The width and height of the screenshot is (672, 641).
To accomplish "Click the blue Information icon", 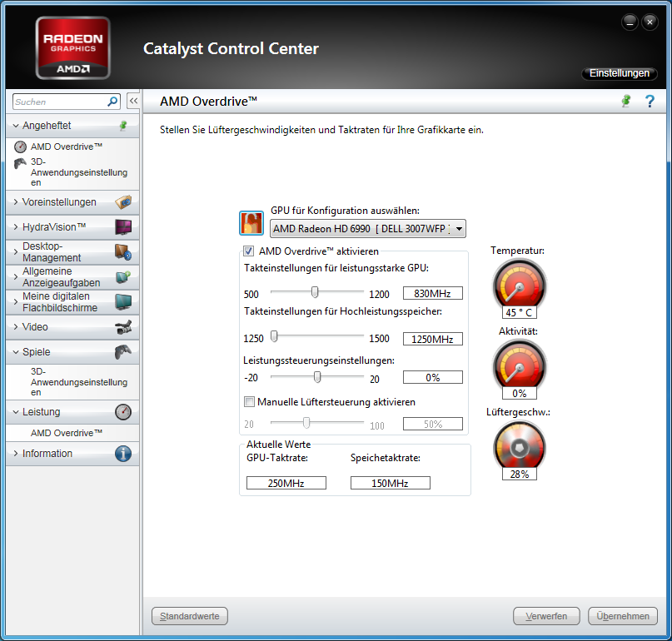I will [x=123, y=454].
